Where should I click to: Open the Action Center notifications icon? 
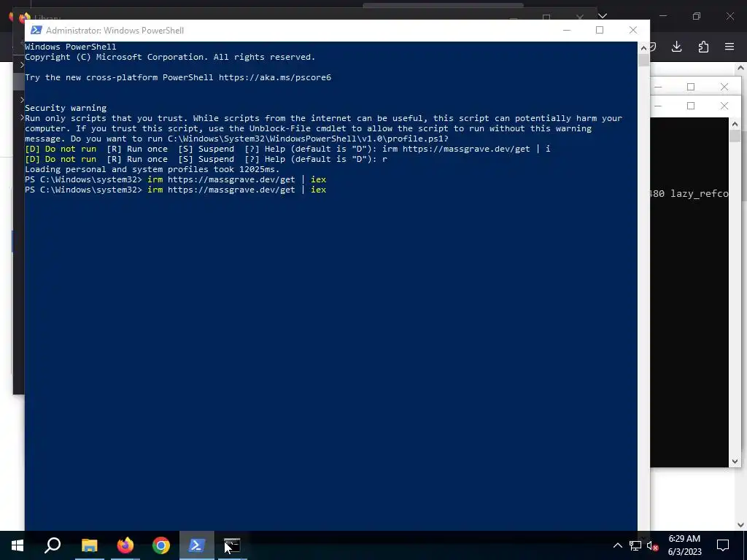(x=723, y=545)
